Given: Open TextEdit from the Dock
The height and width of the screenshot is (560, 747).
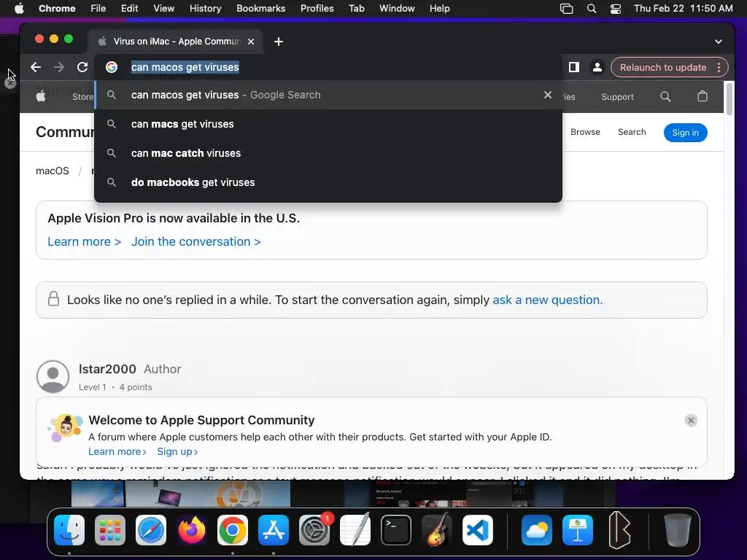Looking at the screenshot, I should point(355,530).
